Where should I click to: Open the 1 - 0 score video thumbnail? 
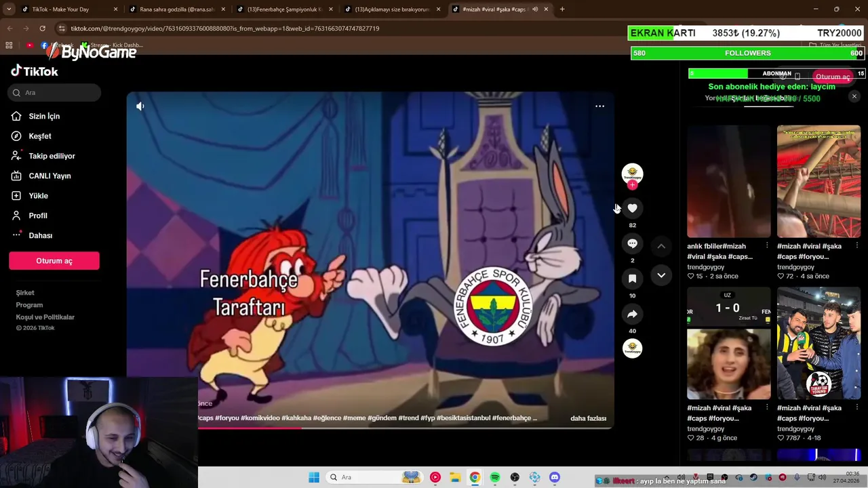[728, 344]
